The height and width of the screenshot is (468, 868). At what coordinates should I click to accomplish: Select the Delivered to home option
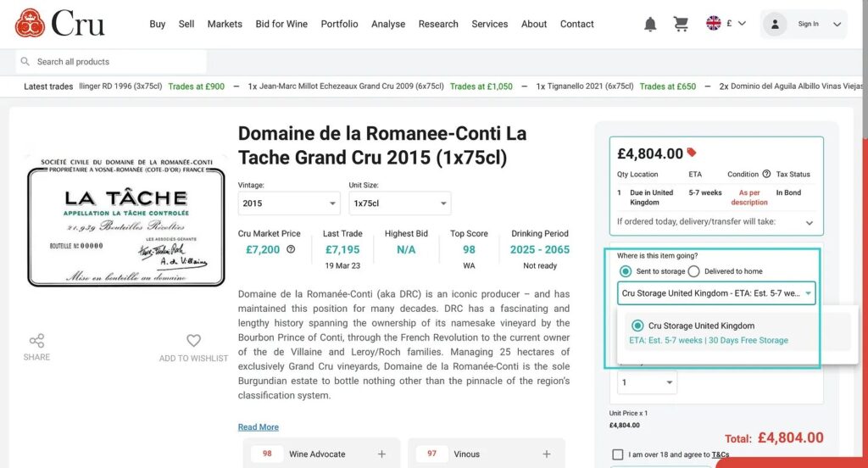[x=693, y=271]
